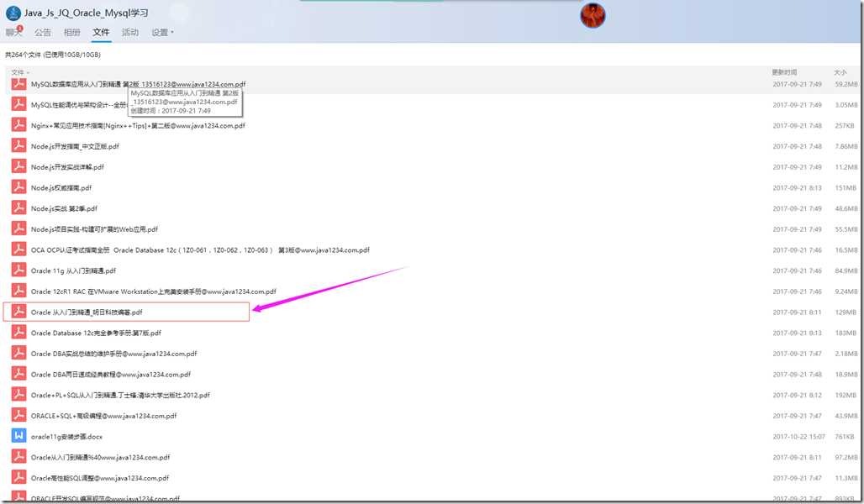The width and height of the screenshot is (864, 504).
Task: Click PDF icon of Node.js开发指南_中文正版
Action: 18,146
